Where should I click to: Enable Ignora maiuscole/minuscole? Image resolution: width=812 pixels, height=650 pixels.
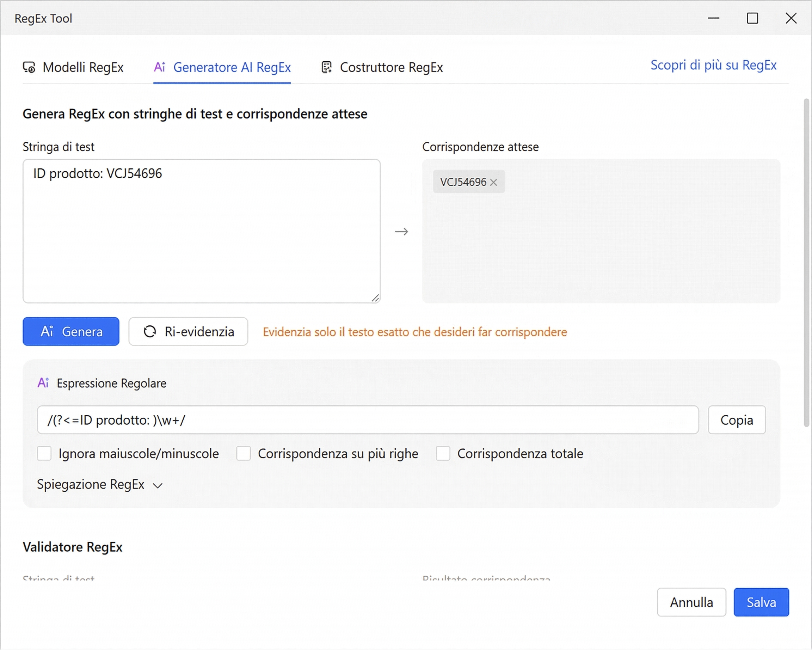pyautogui.click(x=44, y=454)
